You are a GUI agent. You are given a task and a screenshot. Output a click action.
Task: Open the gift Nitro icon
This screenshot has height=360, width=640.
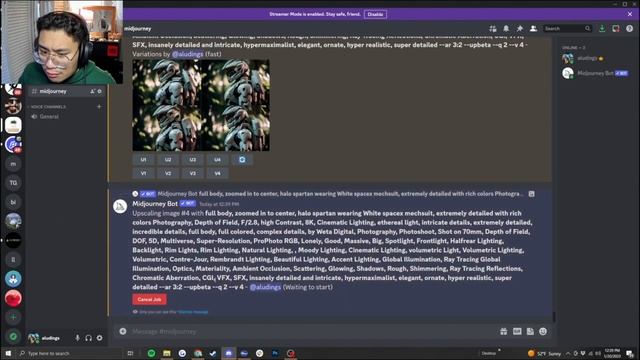(x=504, y=331)
